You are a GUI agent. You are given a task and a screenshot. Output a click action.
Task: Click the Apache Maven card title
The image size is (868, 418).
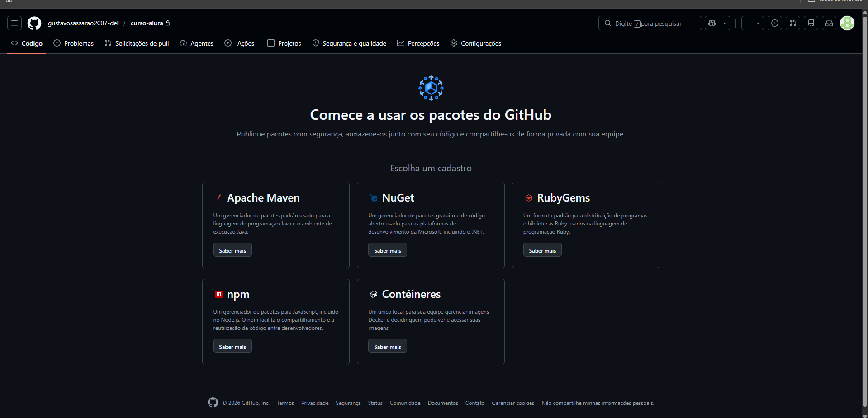click(263, 198)
